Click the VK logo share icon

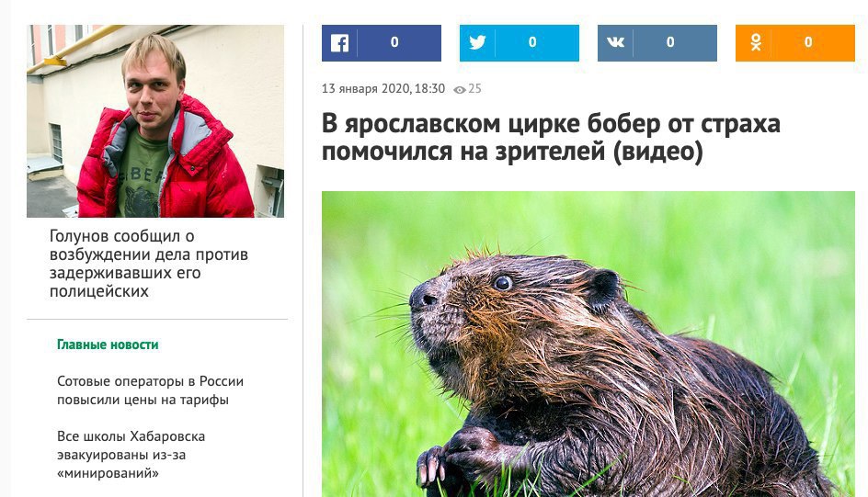[x=615, y=42]
